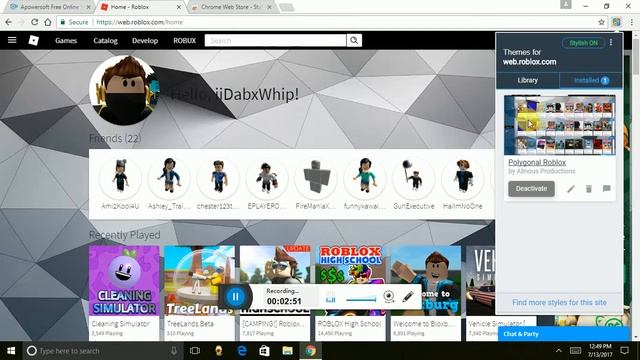Click the recorder audio level icon
The height and width of the screenshot is (360, 640).
[331, 299]
